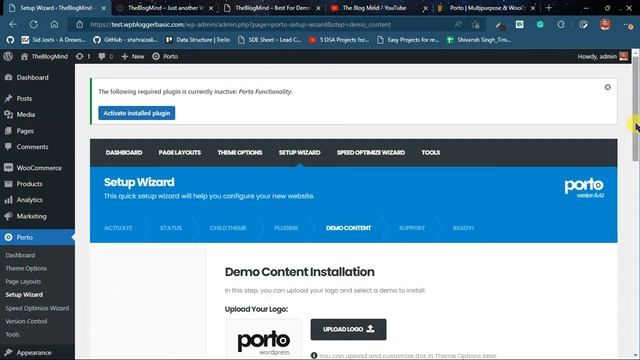The image size is (640, 360).
Task: Click the WordPress logo in the admin bar
Action: pos(8,56)
